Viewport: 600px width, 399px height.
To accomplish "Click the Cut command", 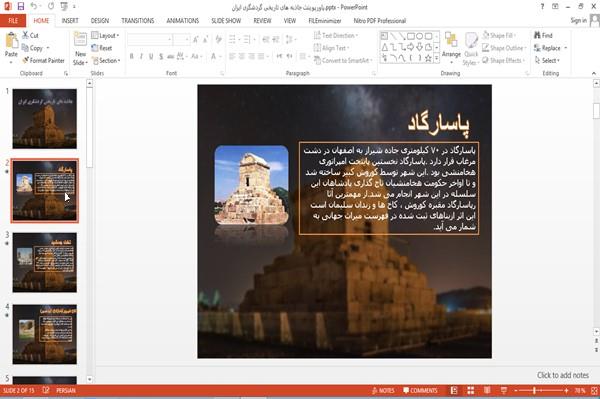I will click(31, 35).
